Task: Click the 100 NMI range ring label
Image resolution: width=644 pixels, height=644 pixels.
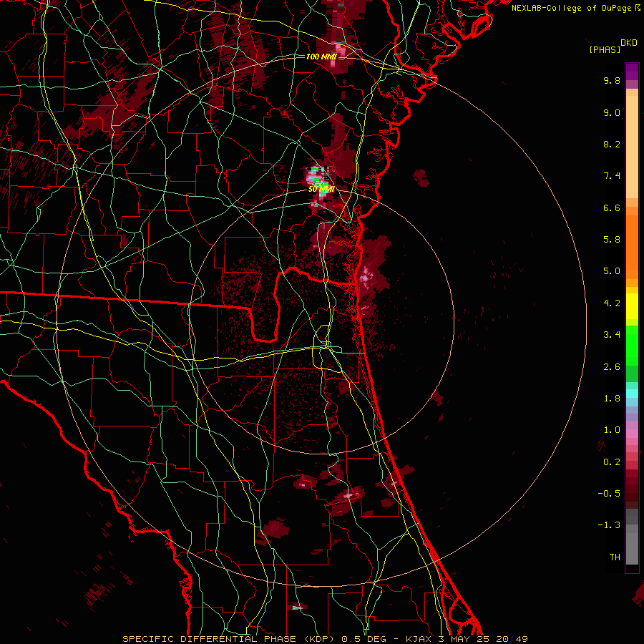Action: pyautogui.click(x=321, y=57)
